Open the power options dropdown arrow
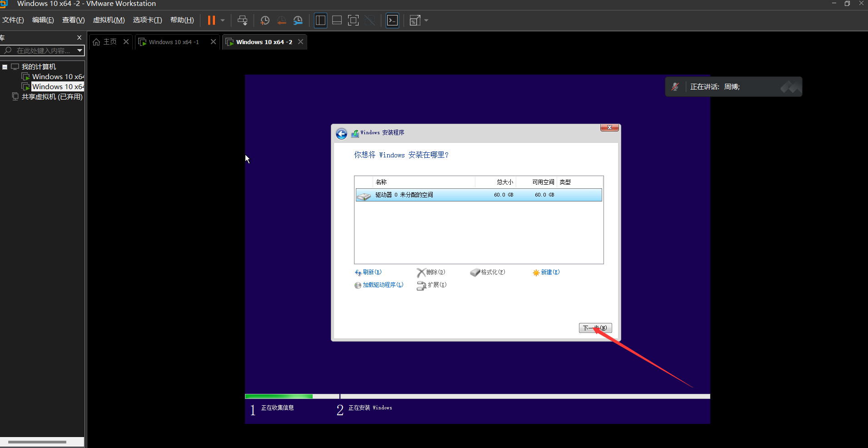Viewport: 868px width, 448px height. [223, 20]
